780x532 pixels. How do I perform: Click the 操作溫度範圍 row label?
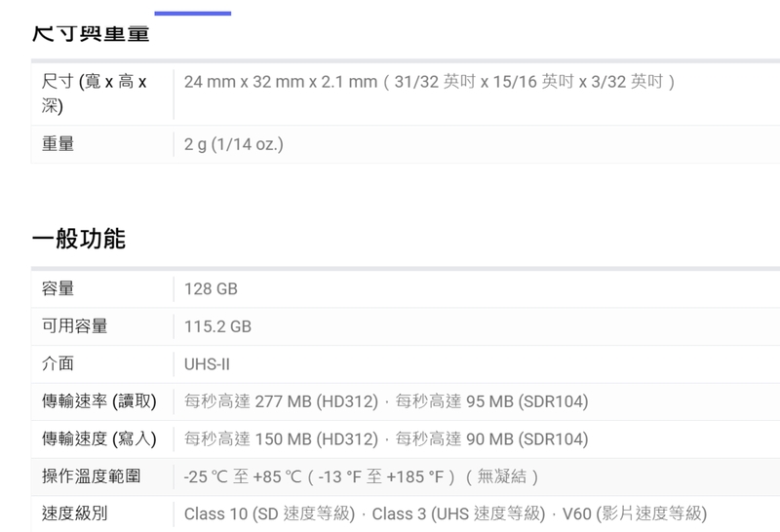pyautogui.click(x=91, y=476)
